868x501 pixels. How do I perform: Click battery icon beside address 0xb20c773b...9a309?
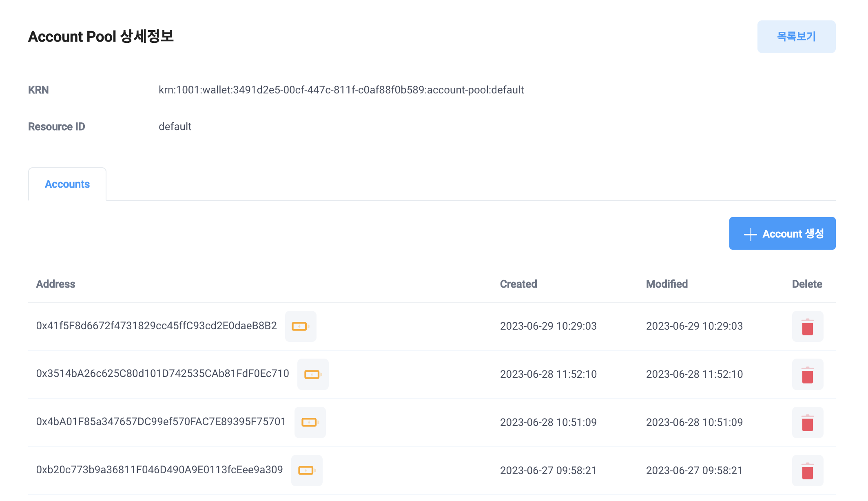307,470
